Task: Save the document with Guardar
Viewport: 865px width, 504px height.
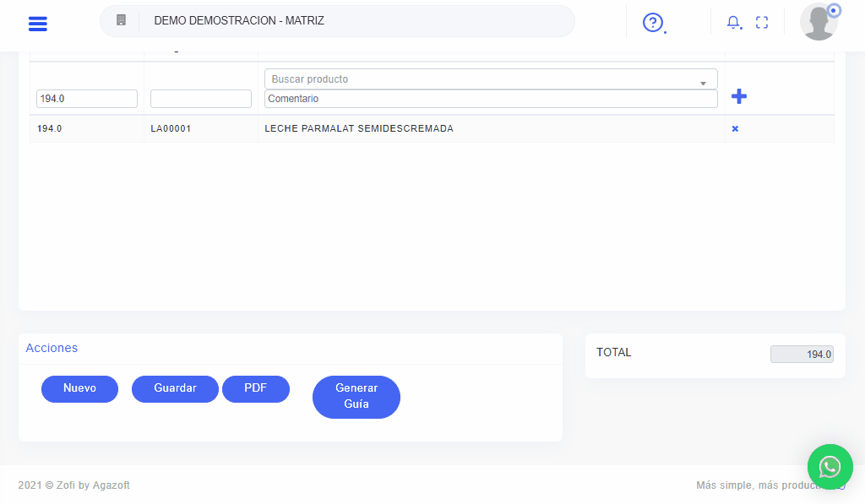Action: (x=175, y=388)
